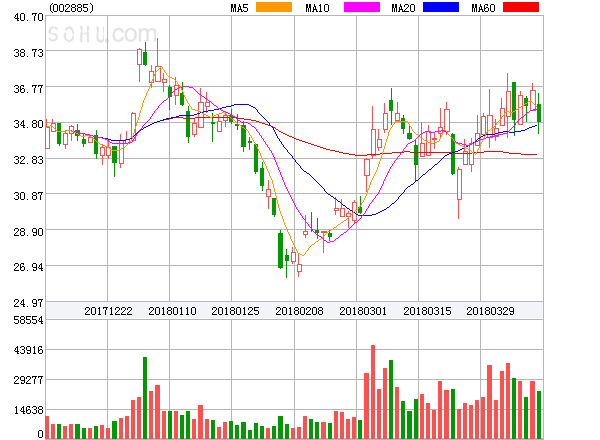The height and width of the screenshot is (440, 600).
Task: Click the MA60 legend text
Action: coord(483,8)
